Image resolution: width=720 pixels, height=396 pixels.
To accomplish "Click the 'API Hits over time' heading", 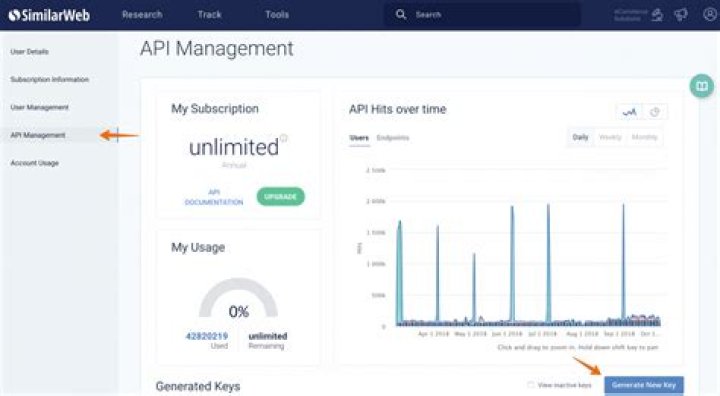I will click(398, 109).
